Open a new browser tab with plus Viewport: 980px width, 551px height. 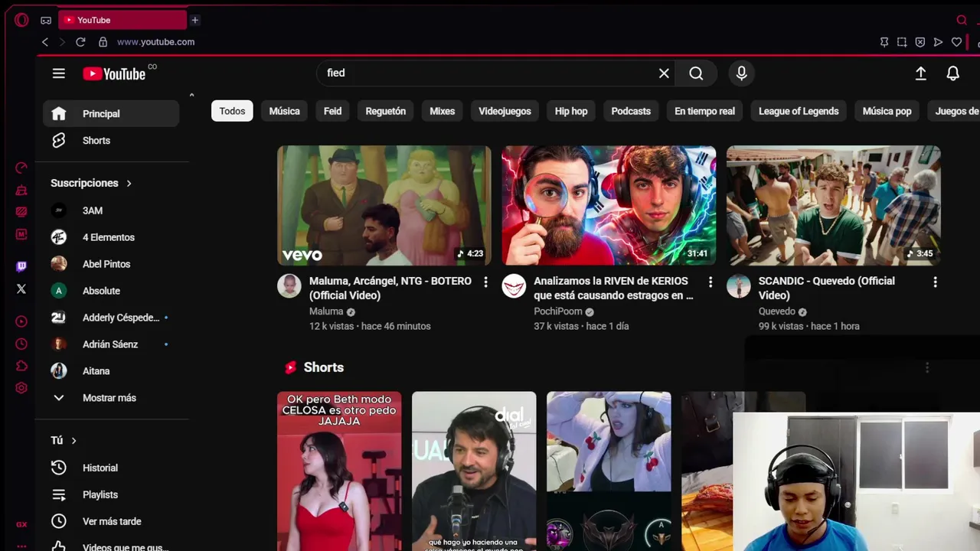(195, 20)
